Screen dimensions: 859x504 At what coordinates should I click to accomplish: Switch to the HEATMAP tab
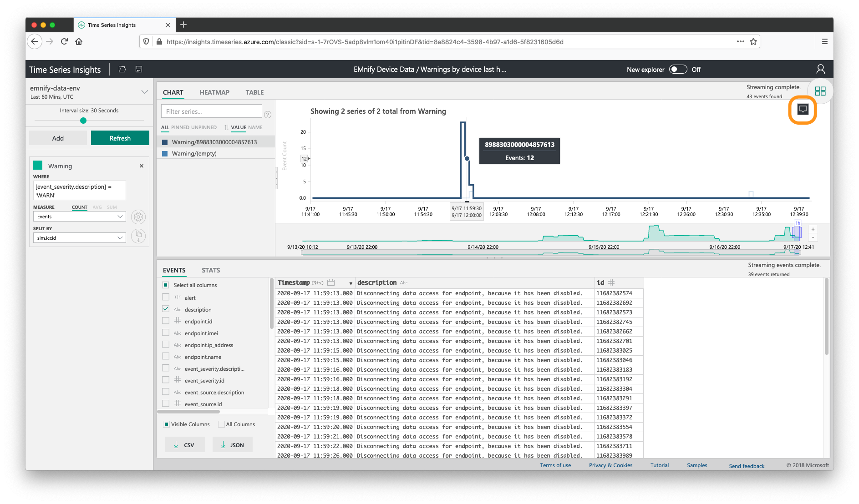pos(214,92)
